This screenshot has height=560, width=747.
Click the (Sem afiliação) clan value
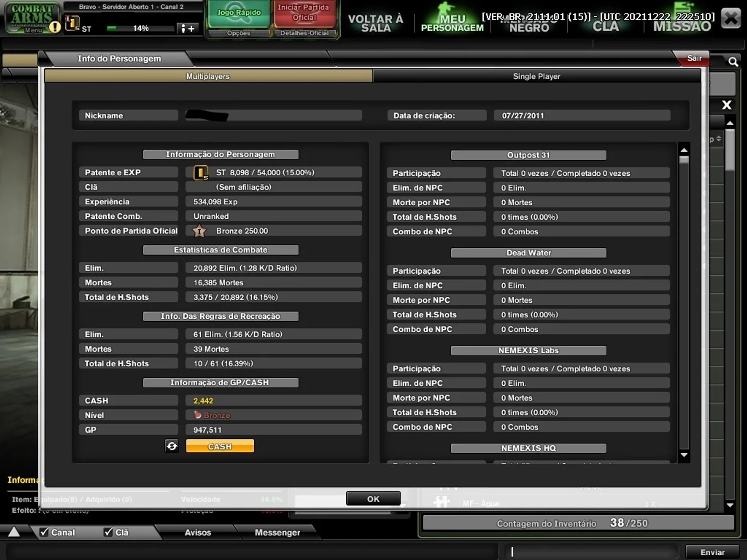[x=244, y=187]
